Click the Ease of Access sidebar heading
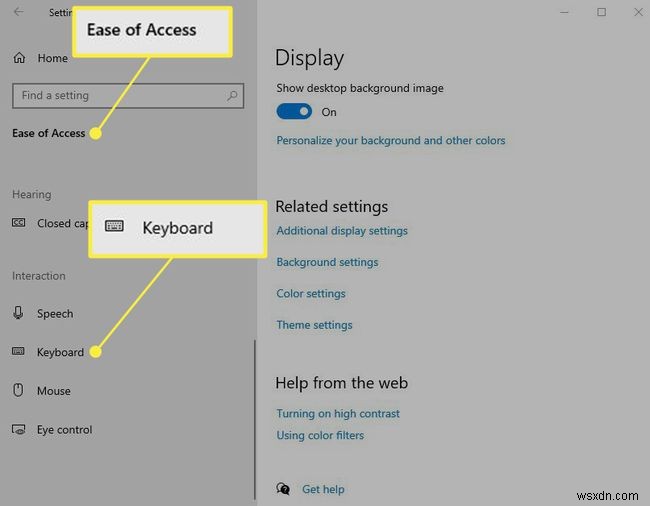 pos(49,133)
